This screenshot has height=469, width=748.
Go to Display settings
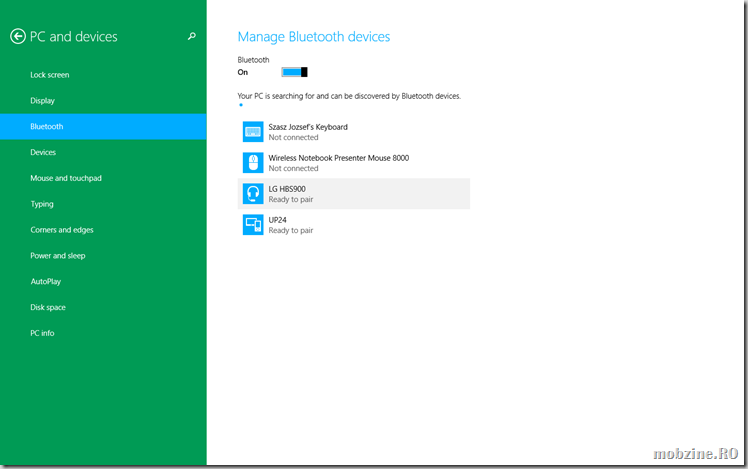pyautogui.click(x=43, y=101)
